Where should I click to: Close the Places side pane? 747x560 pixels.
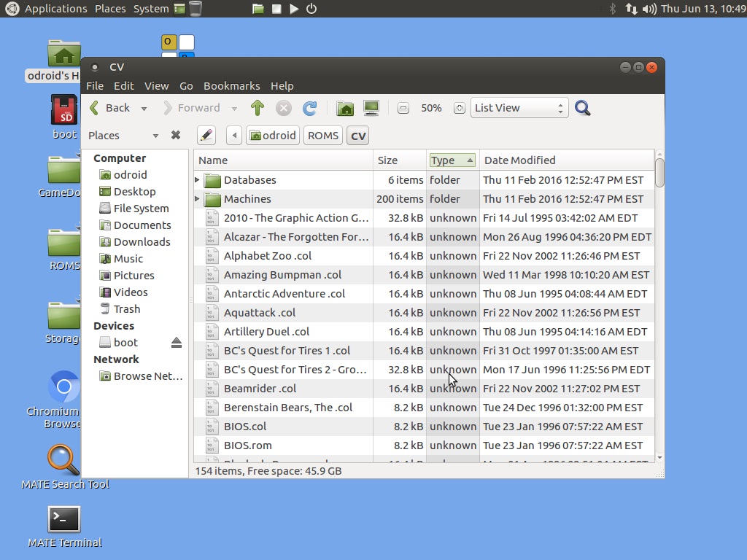[x=176, y=135]
